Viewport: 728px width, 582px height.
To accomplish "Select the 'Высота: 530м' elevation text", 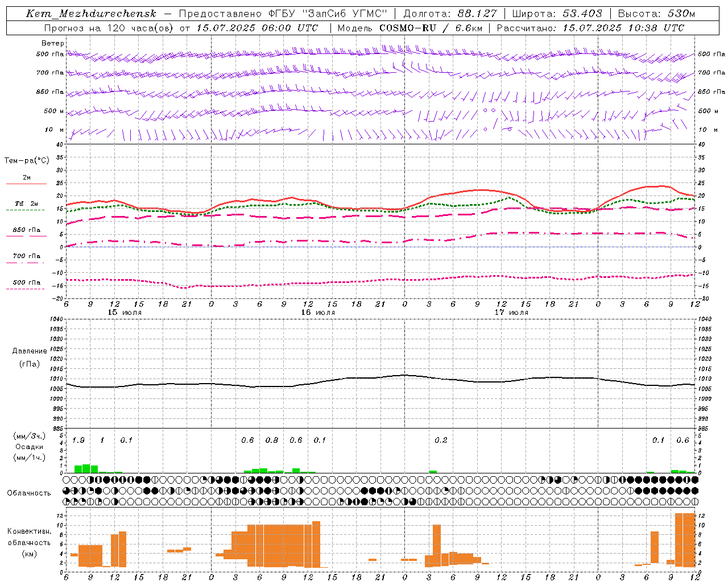I will point(656,14).
